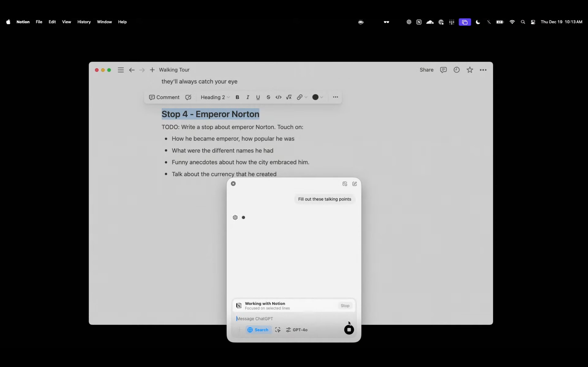
Task: Click the Share button
Action: (x=427, y=70)
